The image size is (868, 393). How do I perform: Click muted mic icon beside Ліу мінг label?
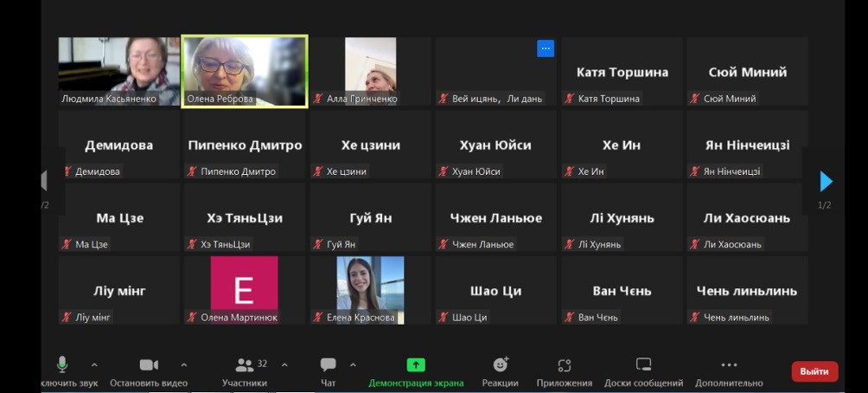tap(67, 317)
